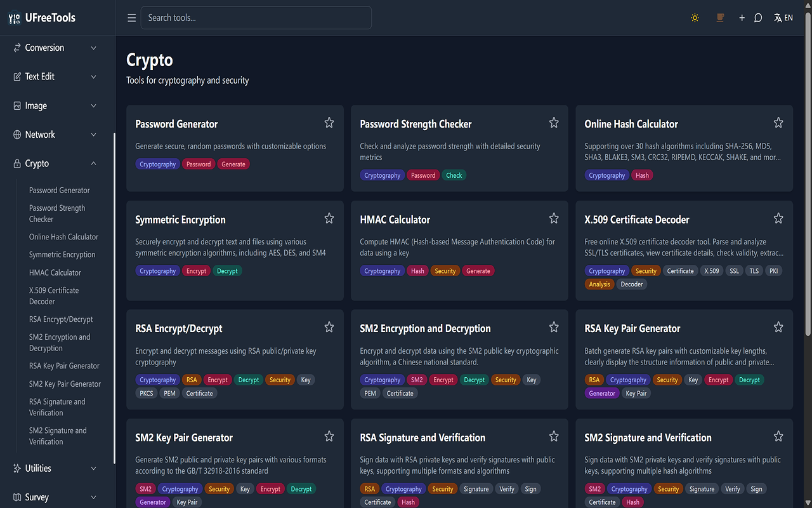This screenshot has height=508, width=812.
Task: Click the Search tools input field
Action: (x=256, y=18)
